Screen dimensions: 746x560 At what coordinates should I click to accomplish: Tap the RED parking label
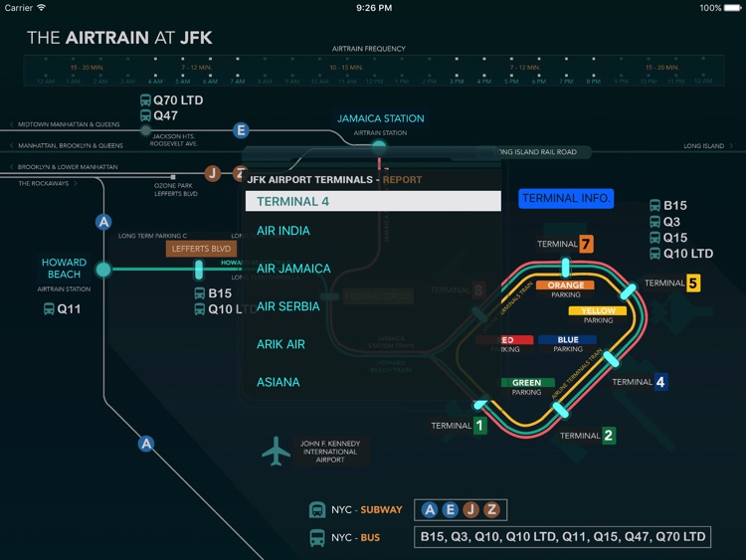(505, 340)
